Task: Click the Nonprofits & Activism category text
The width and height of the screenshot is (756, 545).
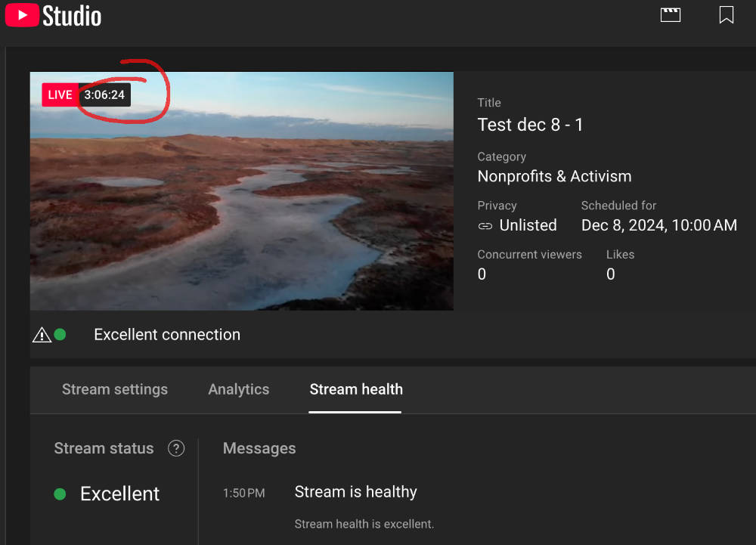Action: 554,176
